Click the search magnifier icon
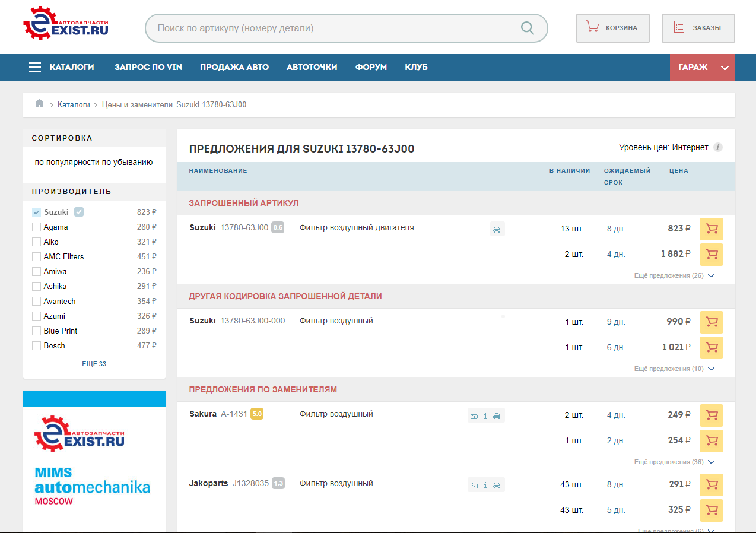 527,28
